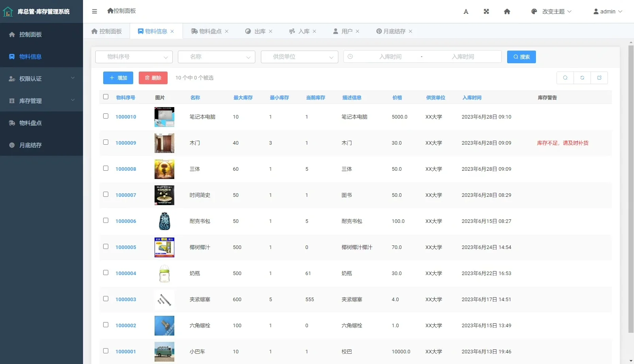Open search column filter icon above table
The image size is (634, 364).
pos(565,78)
